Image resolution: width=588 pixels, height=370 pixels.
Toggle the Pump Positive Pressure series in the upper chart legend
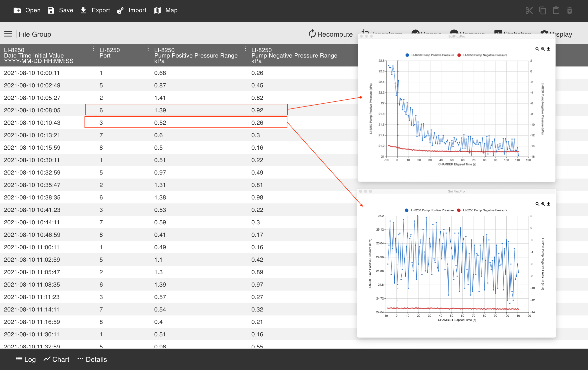click(429, 55)
